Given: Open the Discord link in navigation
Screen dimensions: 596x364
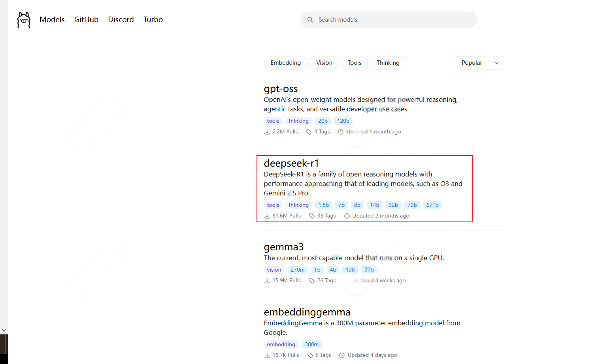Looking at the screenshot, I should [121, 19].
